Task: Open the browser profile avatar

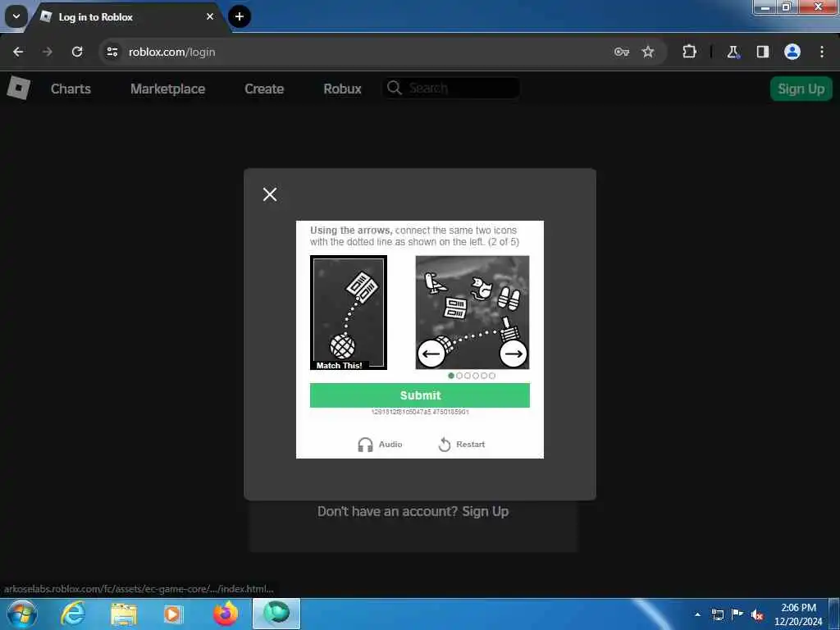Action: coord(792,52)
